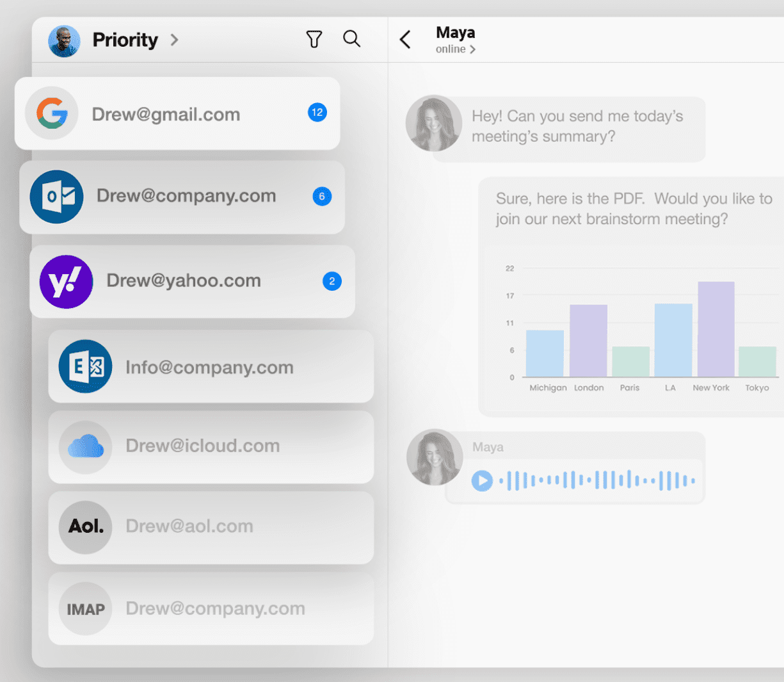This screenshot has width=784, height=682.
Task: Click the Tokyo label on the chart
Action: pos(757,388)
